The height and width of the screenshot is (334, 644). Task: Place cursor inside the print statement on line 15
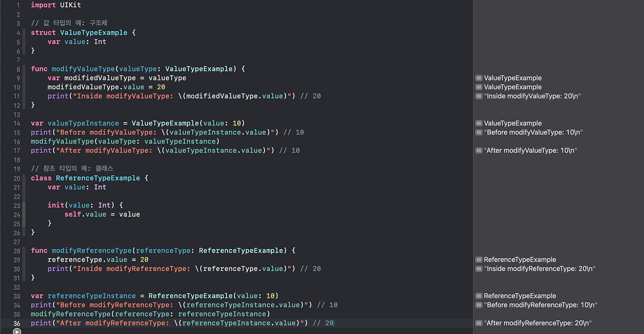(107, 132)
